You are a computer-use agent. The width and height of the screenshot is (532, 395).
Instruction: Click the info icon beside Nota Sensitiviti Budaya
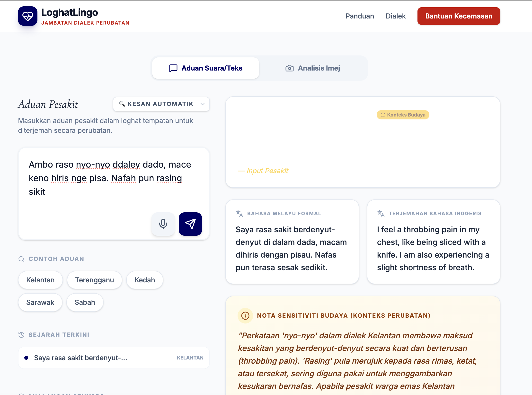click(245, 316)
